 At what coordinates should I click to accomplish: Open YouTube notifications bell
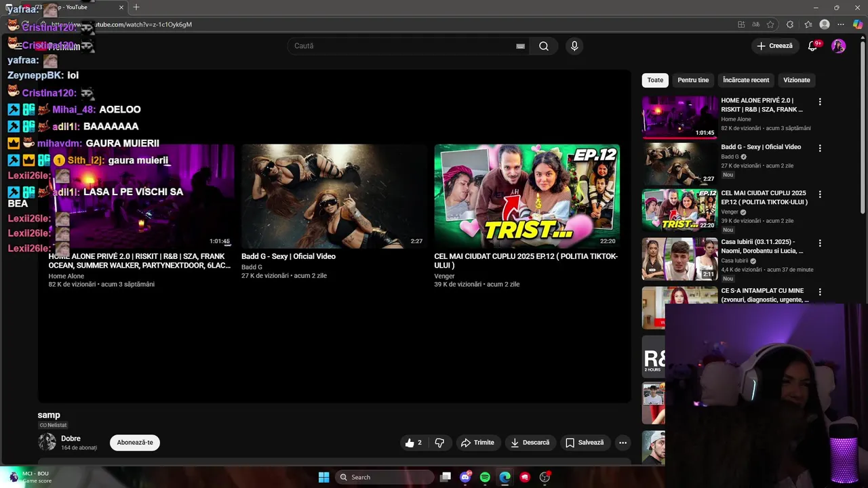(812, 46)
